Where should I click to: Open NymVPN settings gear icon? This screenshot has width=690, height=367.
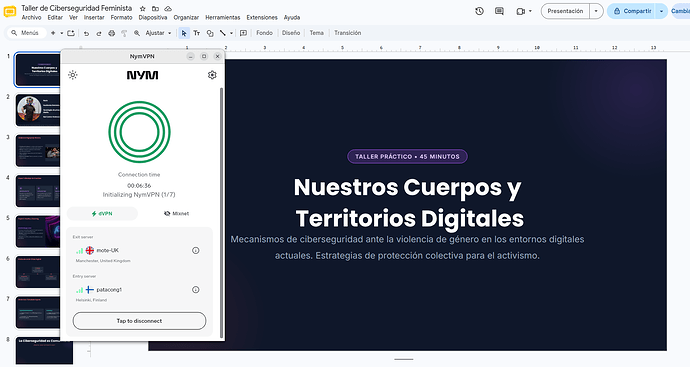[x=212, y=75]
